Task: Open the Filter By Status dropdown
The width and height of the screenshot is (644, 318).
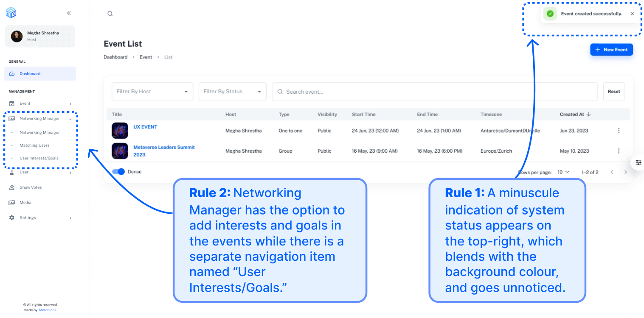Action: (232, 92)
